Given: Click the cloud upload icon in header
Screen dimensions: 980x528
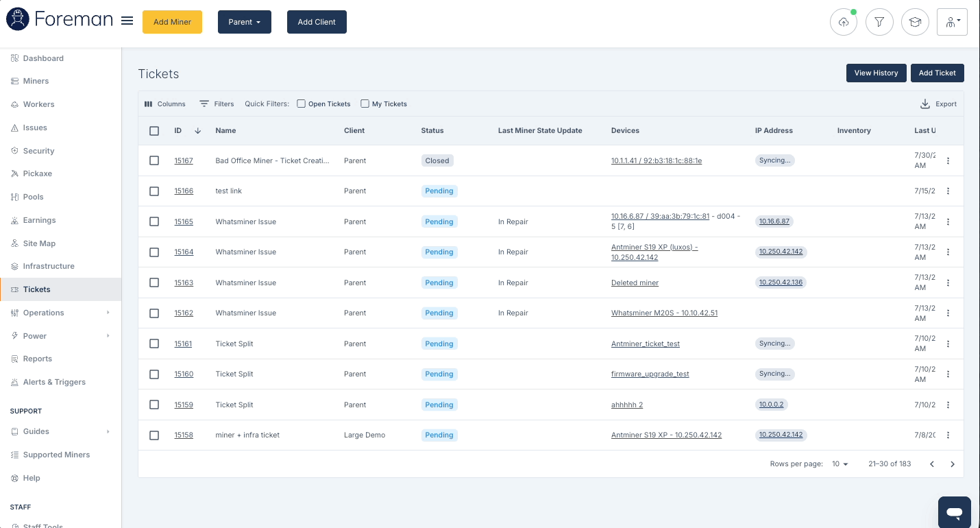Looking at the screenshot, I should tap(844, 22).
